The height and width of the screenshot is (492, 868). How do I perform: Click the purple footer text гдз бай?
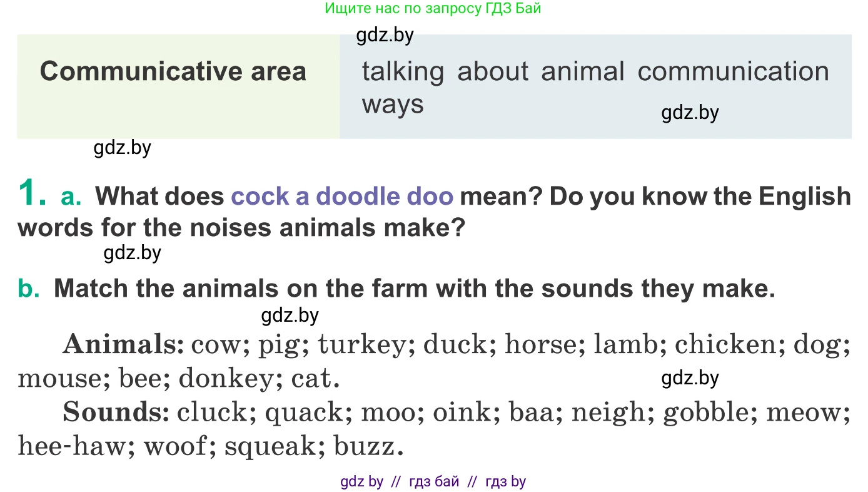[434, 481]
